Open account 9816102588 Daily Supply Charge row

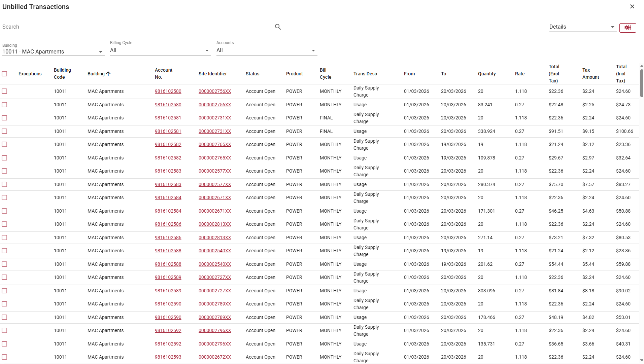tap(168, 251)
